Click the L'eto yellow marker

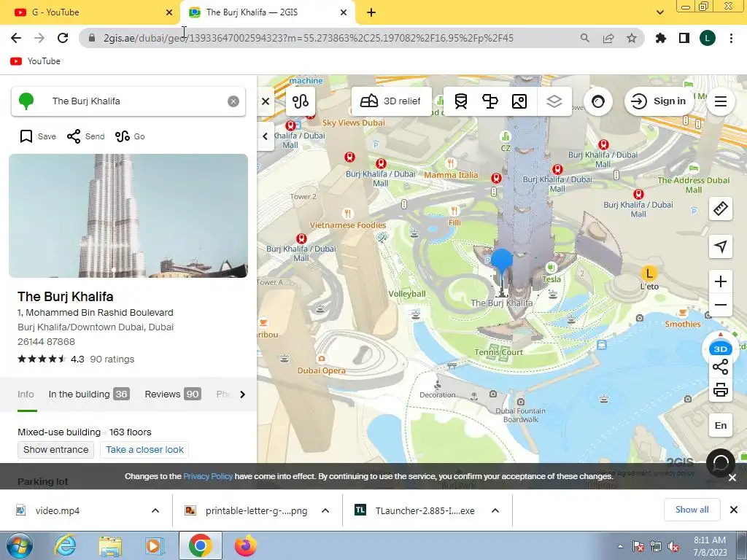(649, 273)
